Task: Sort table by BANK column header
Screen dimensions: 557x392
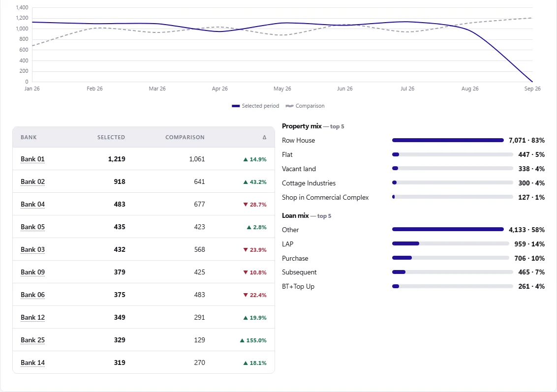Action: tap(29, 137)
